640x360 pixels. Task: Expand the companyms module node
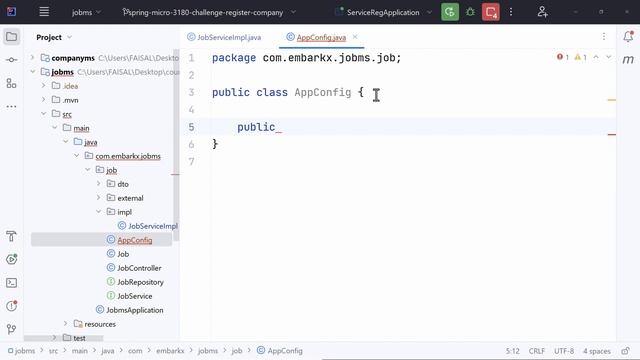pyautogui.click(x=33, y=58)
